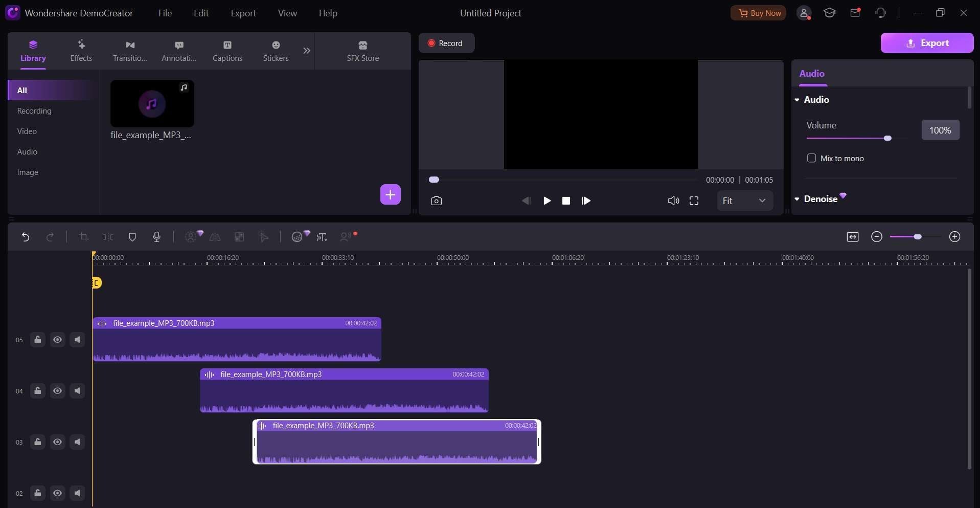Open the tutorial academy cap icon

pos(829,13)
